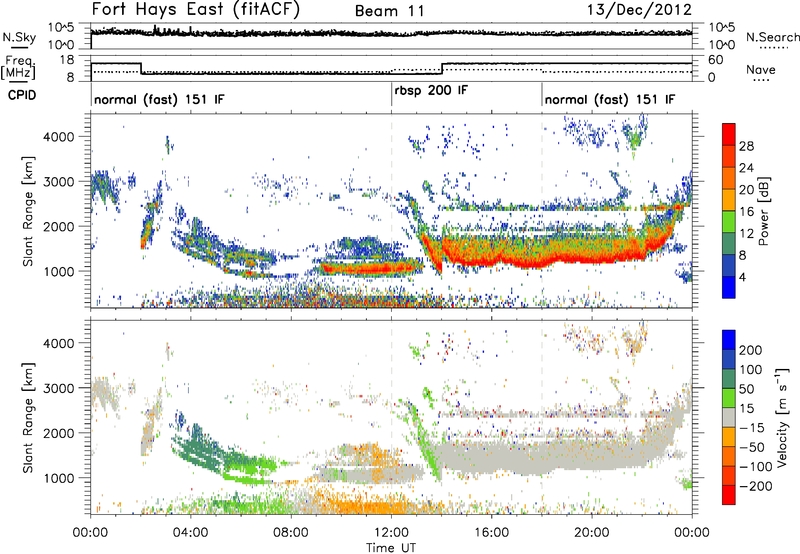The width and height of the screenshot is (800, 554).
Task: Click the 'Power [dB]' color bar label
Action: coord(763,211)
